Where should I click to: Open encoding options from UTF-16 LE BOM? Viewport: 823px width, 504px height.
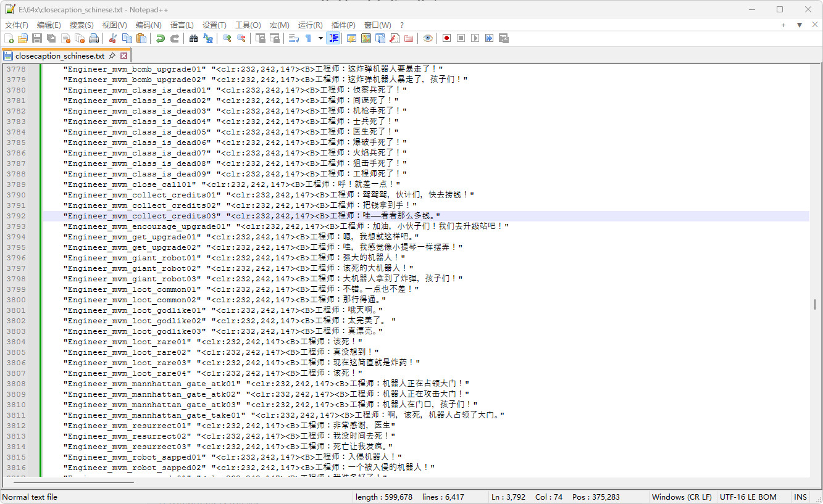748,497
